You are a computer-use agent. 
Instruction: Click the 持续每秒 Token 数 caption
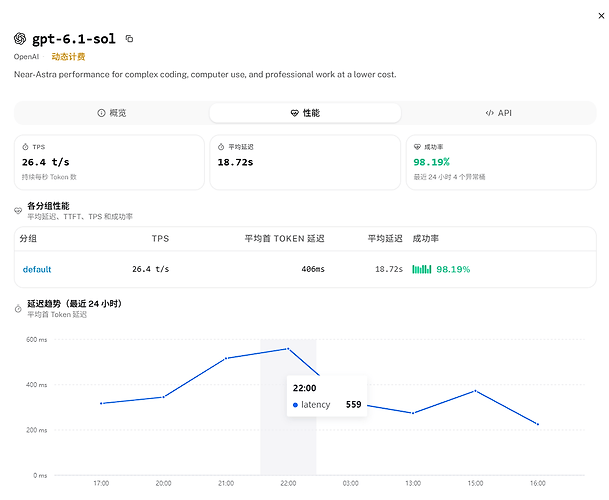49,177
